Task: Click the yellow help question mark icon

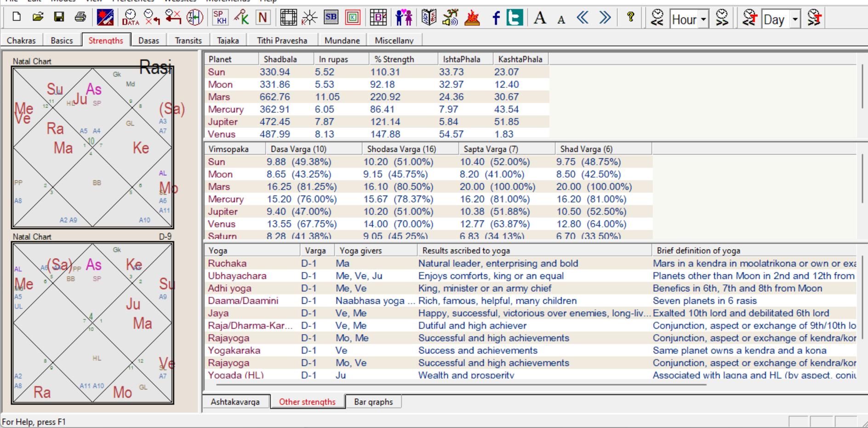Action: click(x=631, y=17)
